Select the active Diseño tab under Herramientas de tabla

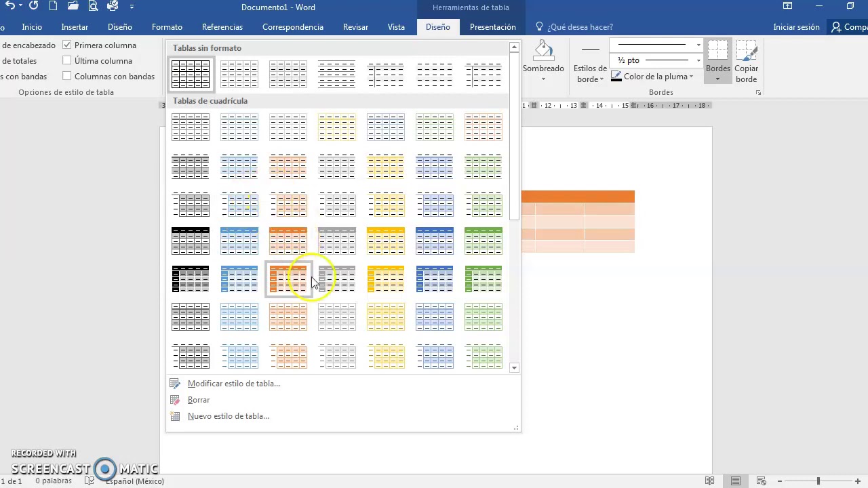[x=438, y=27]
